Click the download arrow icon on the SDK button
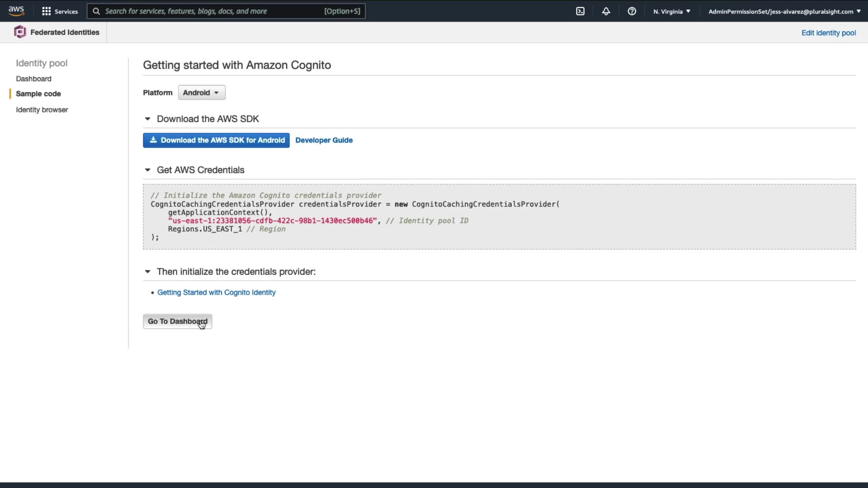 tap(153, 140)
